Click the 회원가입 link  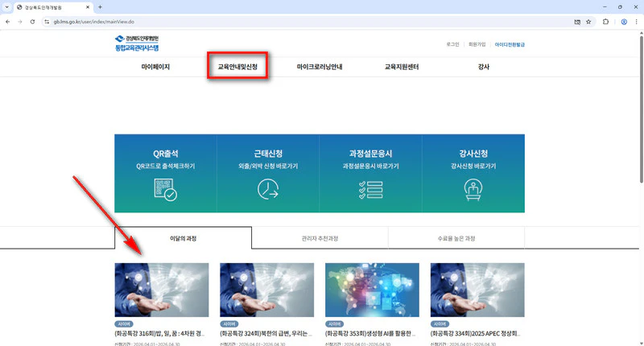click(x=477, y=45)
